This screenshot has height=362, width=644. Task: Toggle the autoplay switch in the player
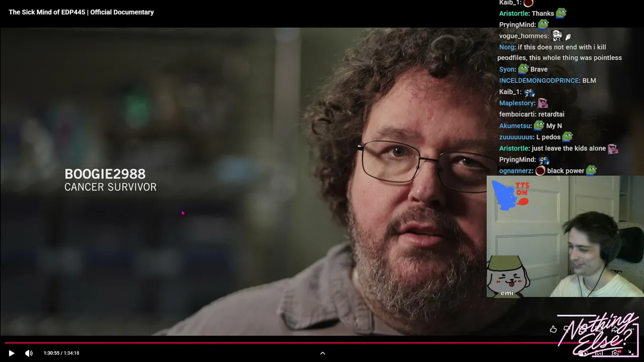[583, 353]
